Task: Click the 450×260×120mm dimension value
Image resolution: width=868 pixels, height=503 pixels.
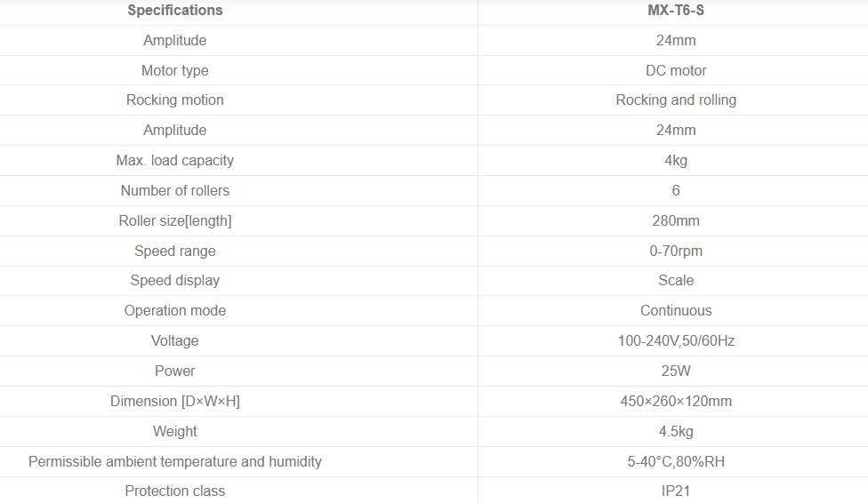Action: (676, 401)
